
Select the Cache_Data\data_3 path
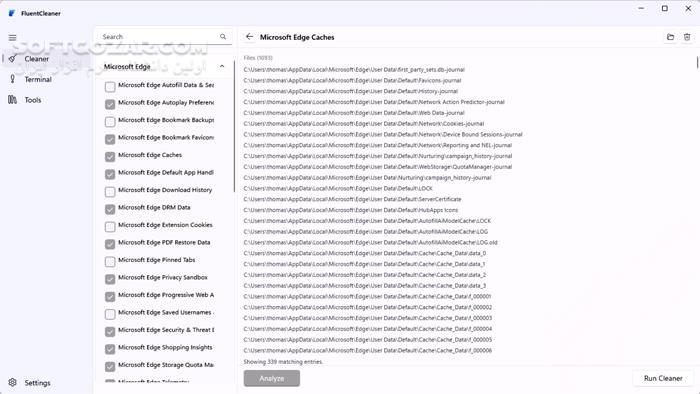(365, 286)
